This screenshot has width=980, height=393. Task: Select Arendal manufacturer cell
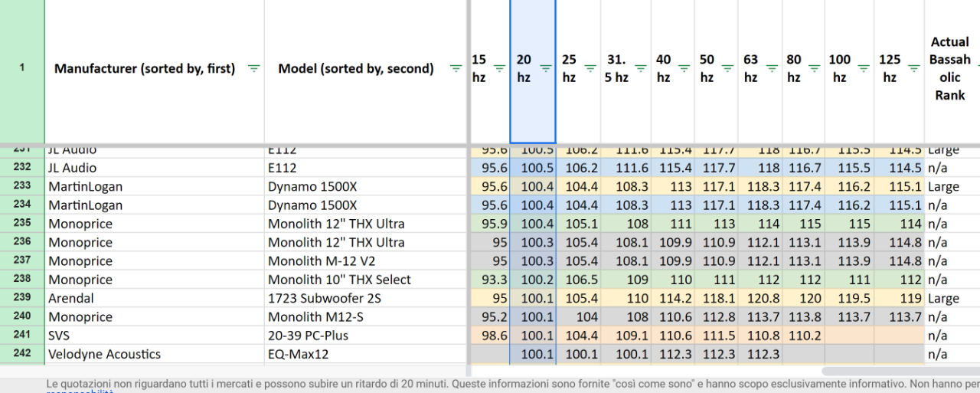[155, 298]
